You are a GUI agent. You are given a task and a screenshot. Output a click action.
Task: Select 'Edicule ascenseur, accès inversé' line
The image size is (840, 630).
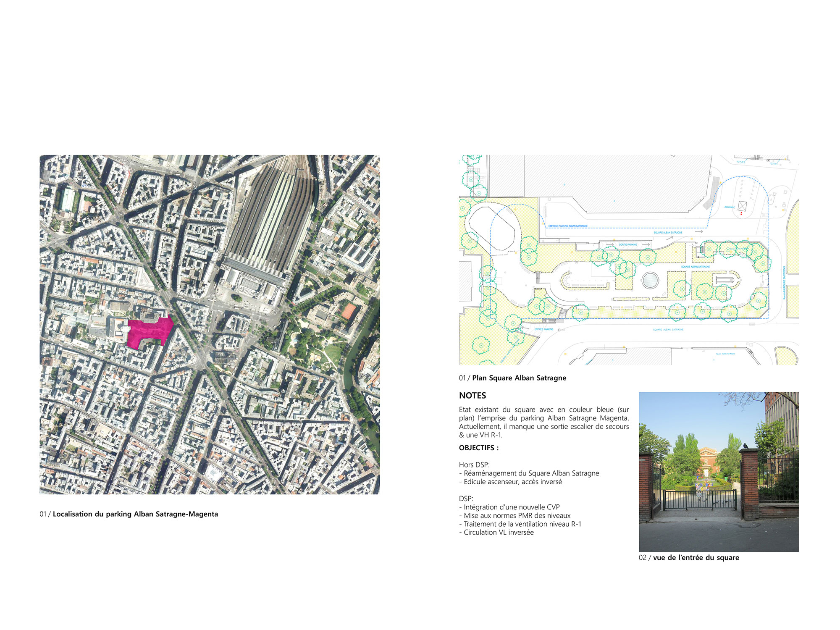tap(510, 482)
